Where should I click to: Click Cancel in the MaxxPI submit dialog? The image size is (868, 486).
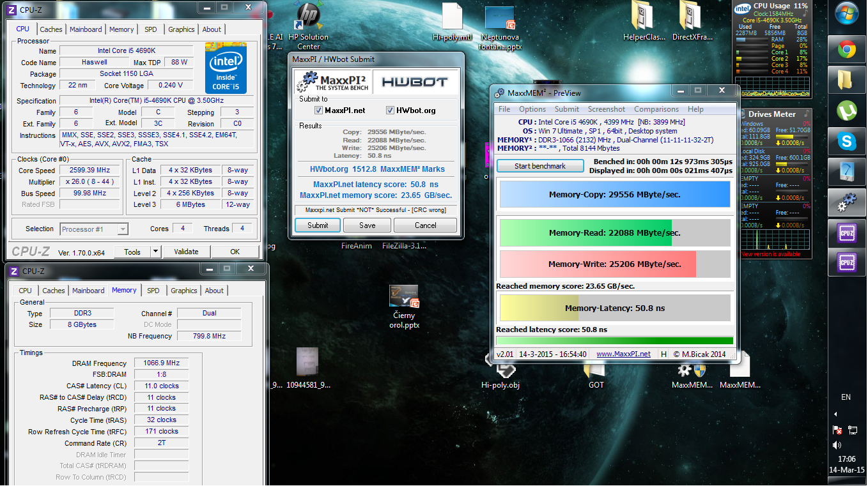pos(425,225)
